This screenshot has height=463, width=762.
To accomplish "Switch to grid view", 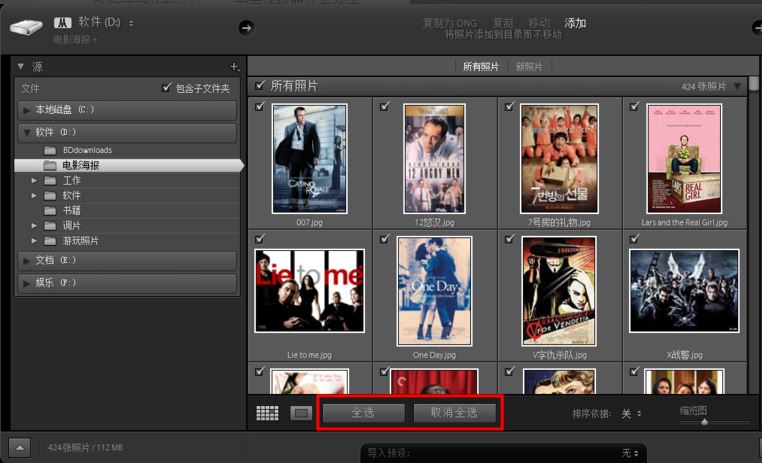I will point(267,413).
